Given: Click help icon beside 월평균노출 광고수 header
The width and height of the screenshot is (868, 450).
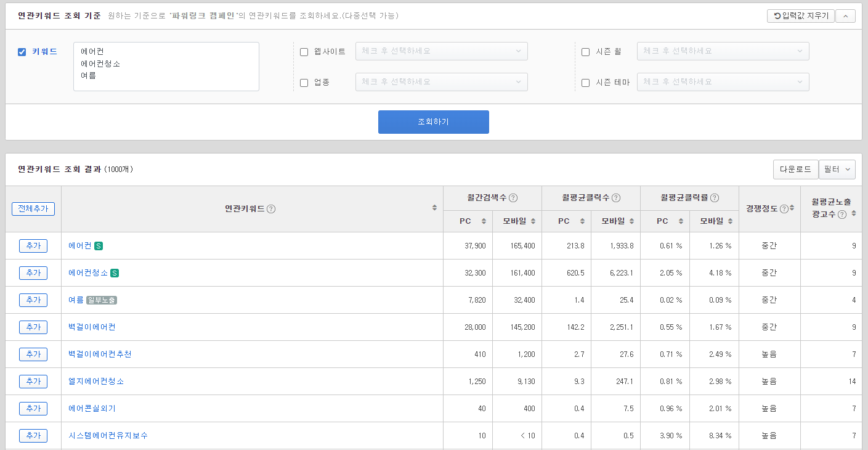Looking at the screenshot, I should [842, 215].
